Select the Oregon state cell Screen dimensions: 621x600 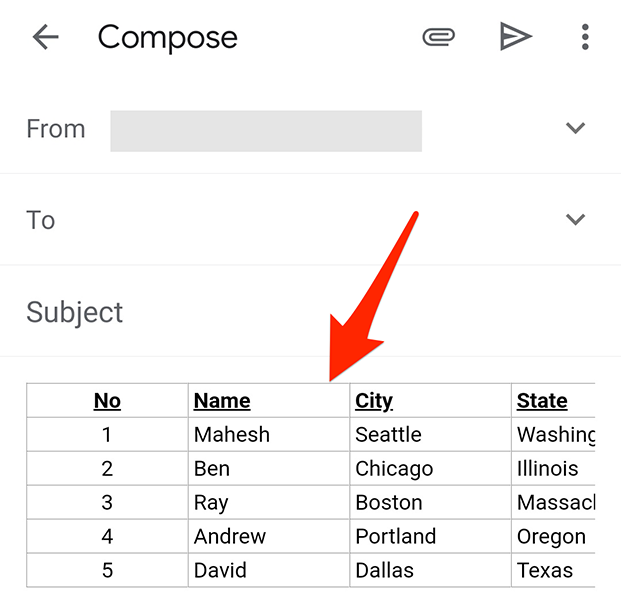[551, 537]
